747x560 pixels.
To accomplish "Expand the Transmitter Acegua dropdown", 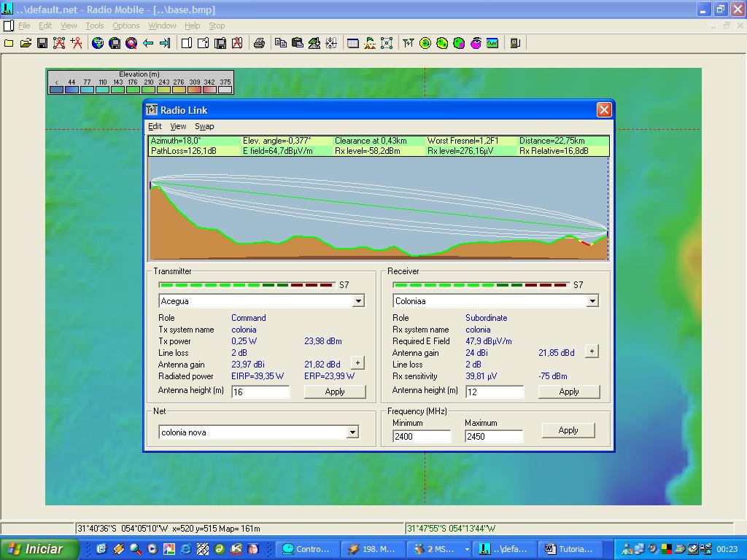I will (358, 301).
